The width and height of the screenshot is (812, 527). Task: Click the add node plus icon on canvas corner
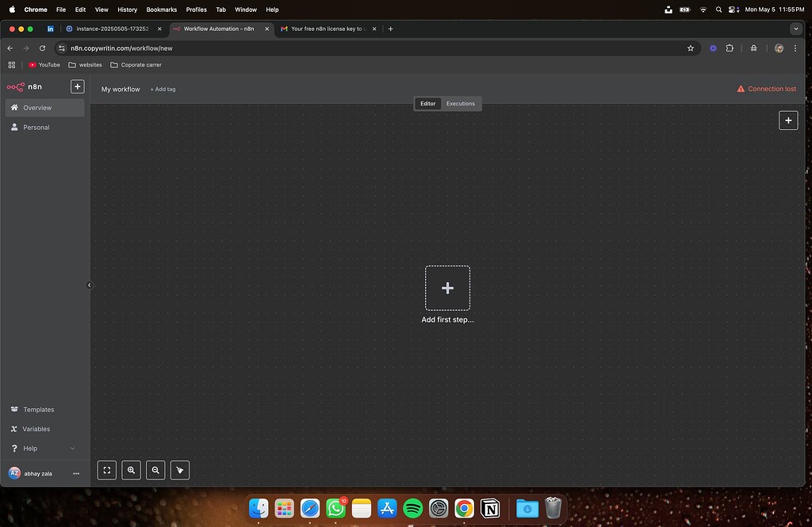point(788,120)
